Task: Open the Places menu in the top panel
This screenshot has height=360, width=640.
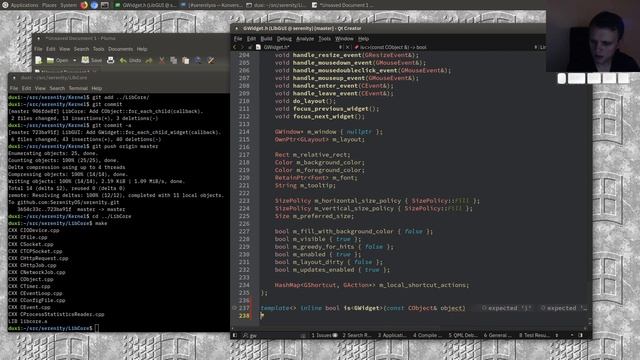Action: tap(49, 5)
